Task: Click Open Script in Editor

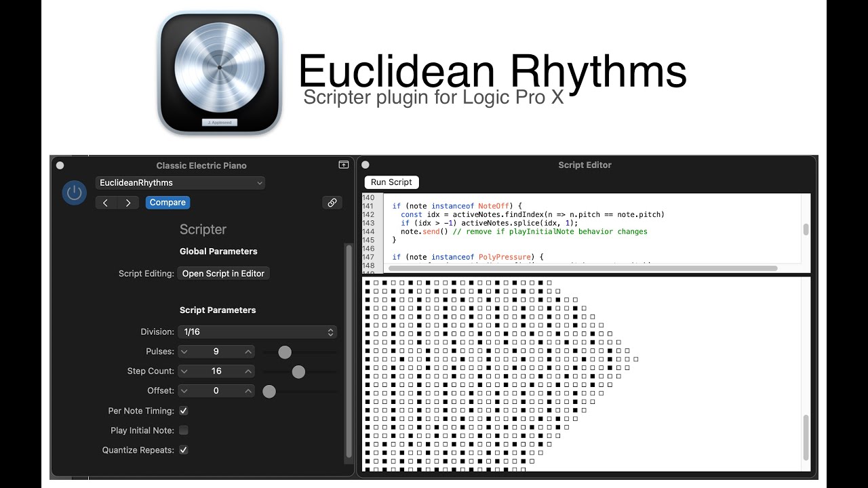Action: pyautogui.click(x=223, y=273)
